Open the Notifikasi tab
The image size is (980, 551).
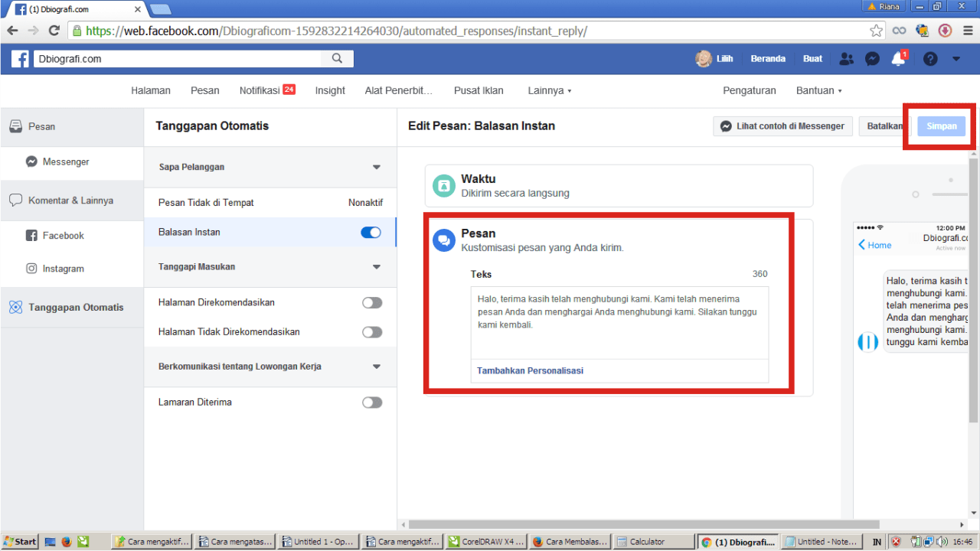[x=267, y=90]
